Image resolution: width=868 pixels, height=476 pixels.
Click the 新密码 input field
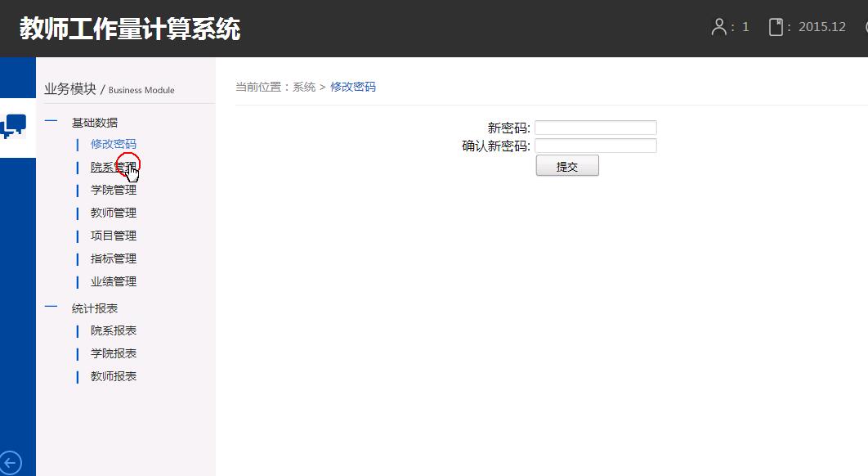(596, 128)
